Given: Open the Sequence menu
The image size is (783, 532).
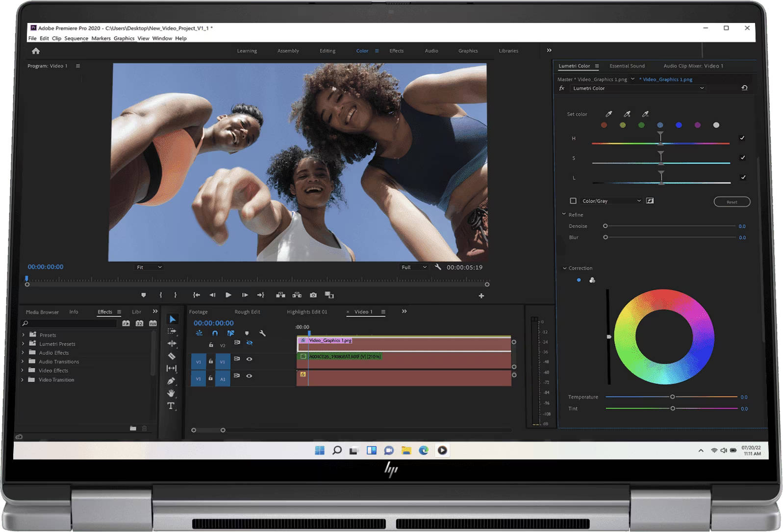Looking at the screenshot, I should coord(76,38).
